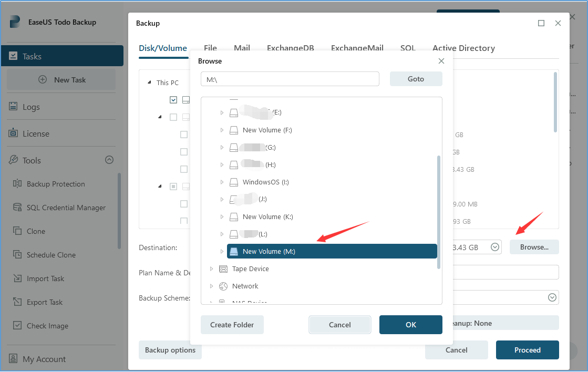Expand the New Volume (M:) node

point(222,251)
